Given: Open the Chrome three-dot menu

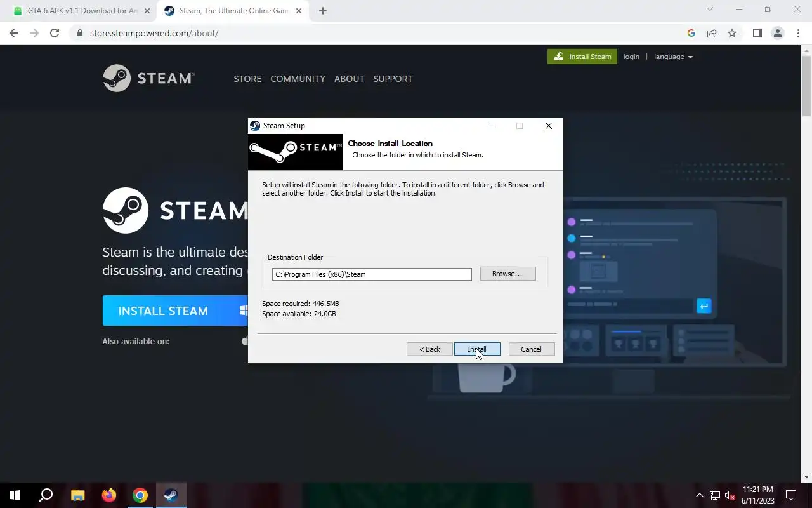Looking at the screenshot, I should click(x=798, y=33).
